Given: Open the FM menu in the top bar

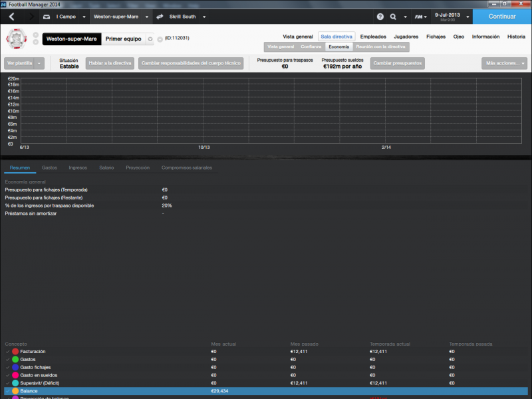Looking at the screenshot, I should (421, 17).
